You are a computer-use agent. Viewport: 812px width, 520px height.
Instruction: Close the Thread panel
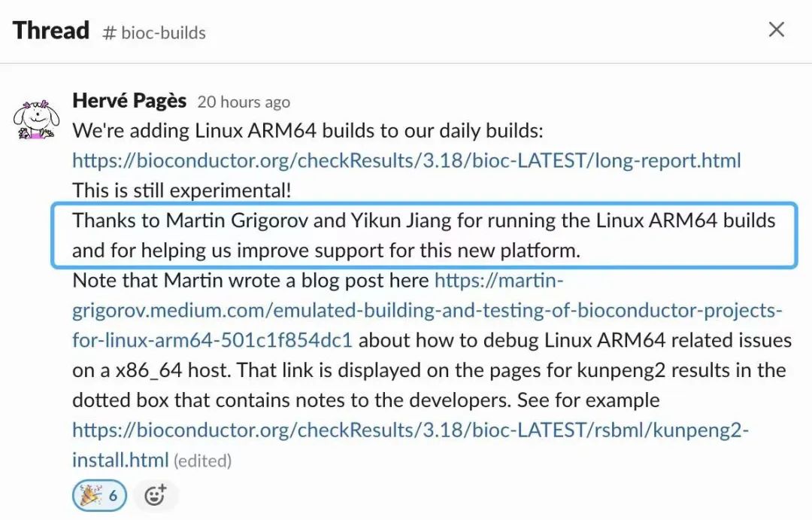pos(776,30)
